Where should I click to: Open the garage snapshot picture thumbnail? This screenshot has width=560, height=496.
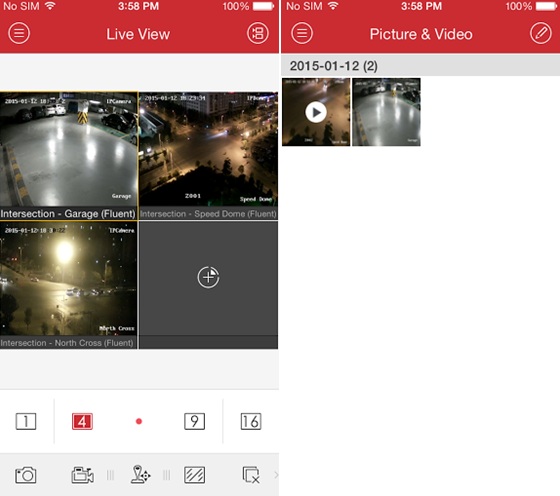(386, 112)
